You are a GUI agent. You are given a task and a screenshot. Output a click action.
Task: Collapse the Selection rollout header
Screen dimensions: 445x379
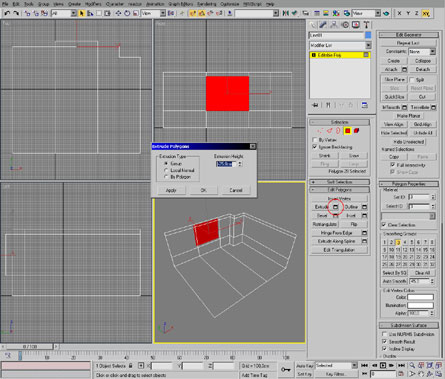tap(339, 122)
